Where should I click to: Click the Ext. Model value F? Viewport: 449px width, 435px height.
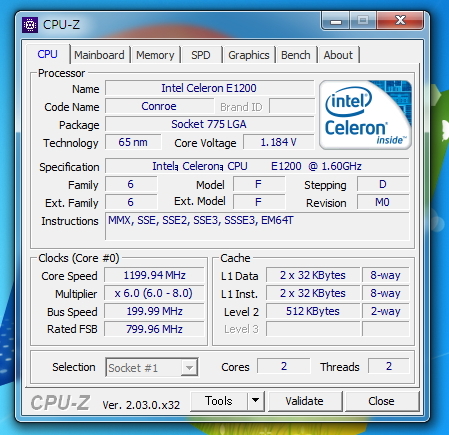259,202
